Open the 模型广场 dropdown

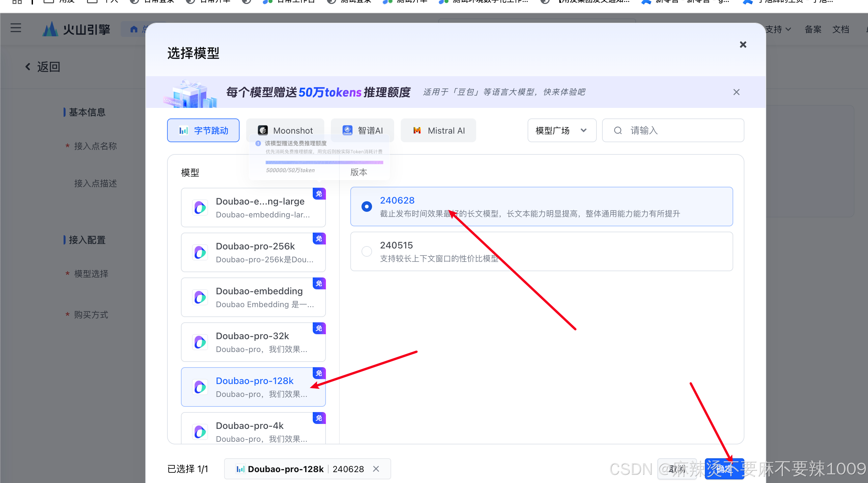click(562, 131)
